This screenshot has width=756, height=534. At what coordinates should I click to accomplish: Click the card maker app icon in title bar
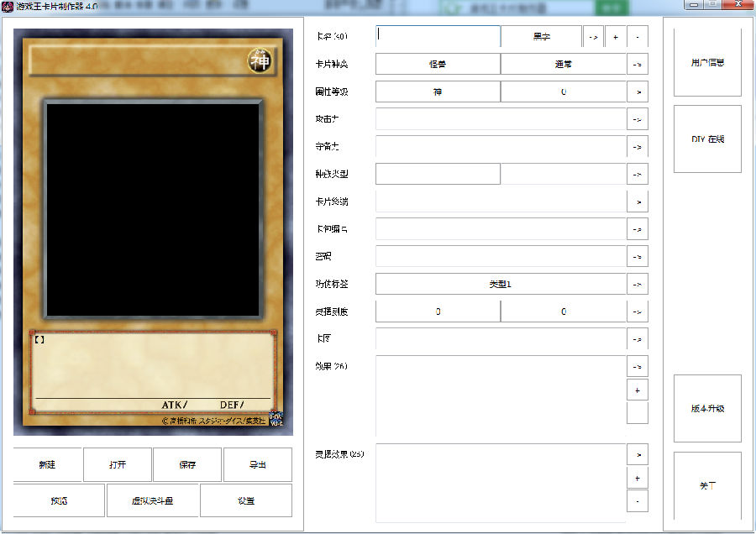pyautogui.click(x=8, y=6)
